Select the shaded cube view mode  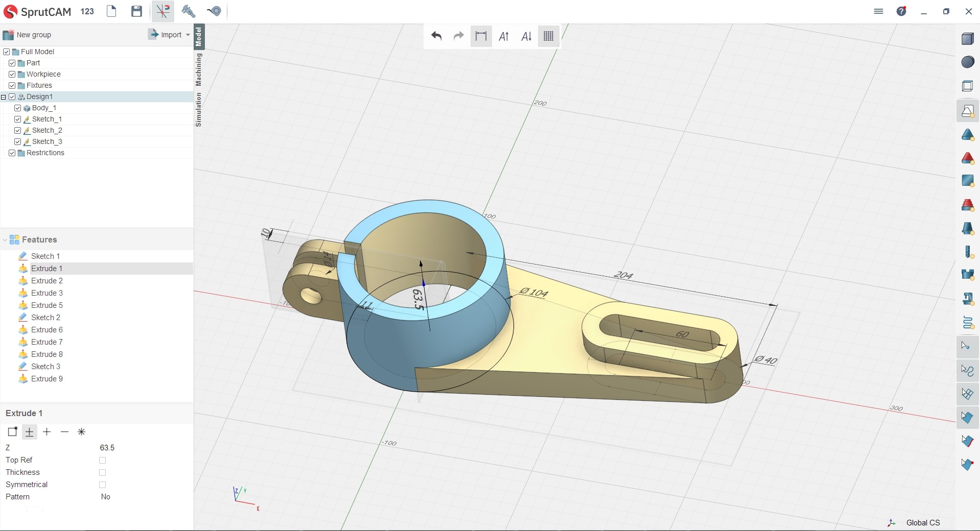coord(968,39)
